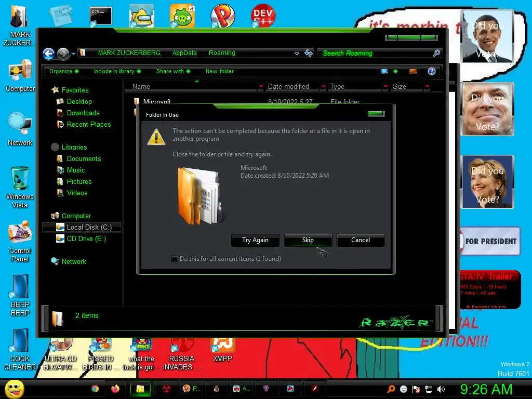Select Roaming in the address breadcrumb

(221, 53)
